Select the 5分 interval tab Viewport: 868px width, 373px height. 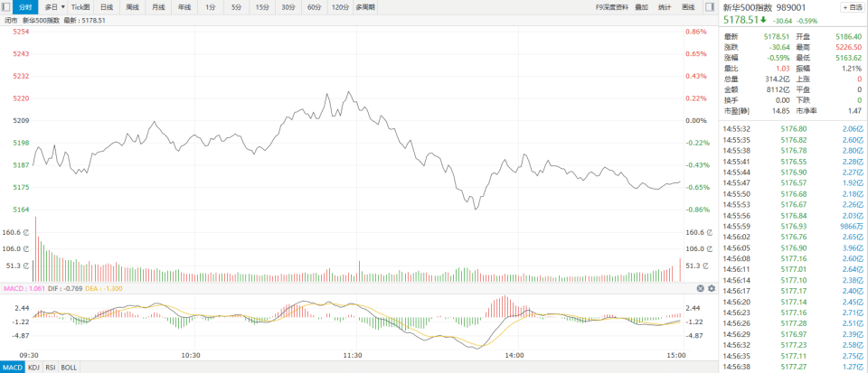tap(236, 6)
